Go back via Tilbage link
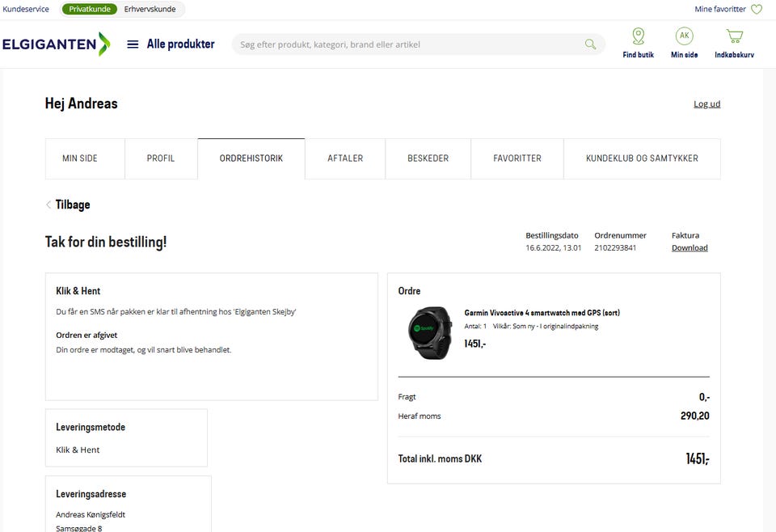776x532 pixels. point(73,205)
